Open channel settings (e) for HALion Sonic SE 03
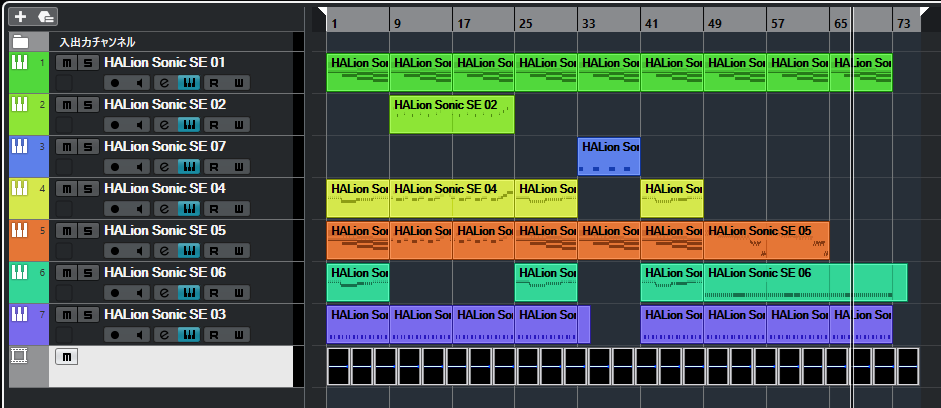Image resolution: width=941 pixels, height=408 pixels. pos(164,335)
